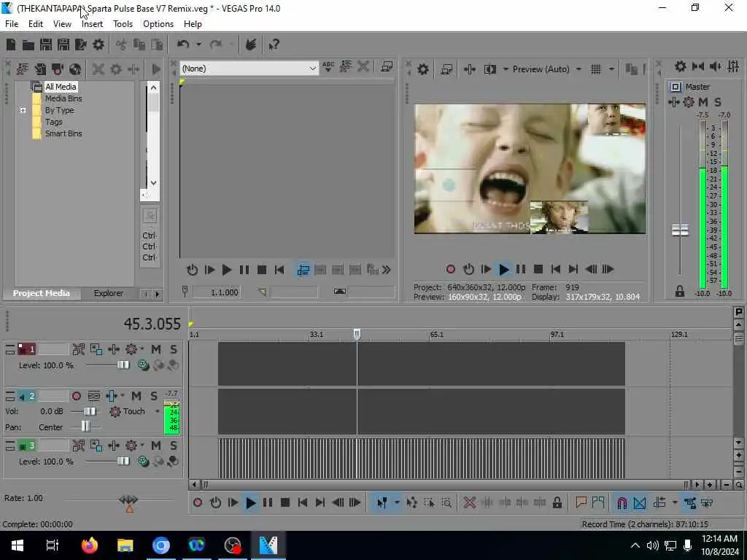Open the Edit menu
The image size is (747, 560).
(x=36, y=24)
